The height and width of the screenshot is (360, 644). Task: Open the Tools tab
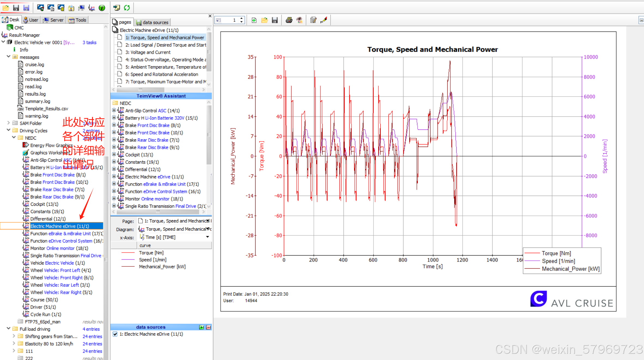coord(78,20)
